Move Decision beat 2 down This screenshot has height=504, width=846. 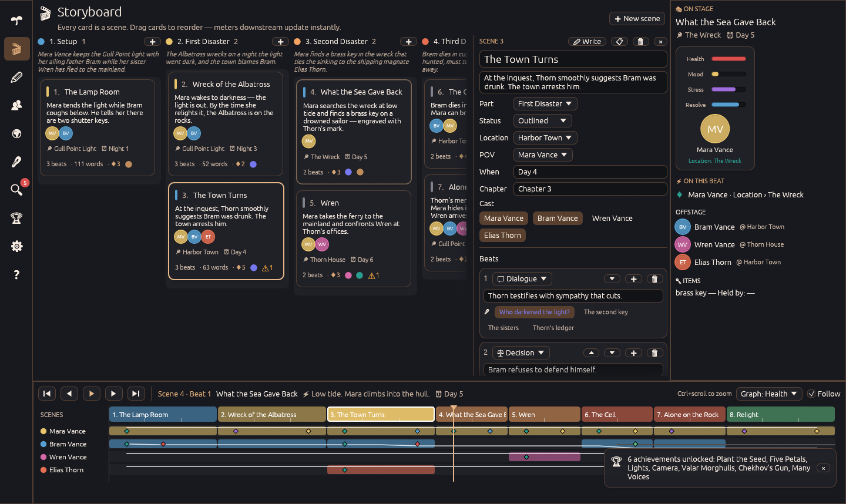612,353
